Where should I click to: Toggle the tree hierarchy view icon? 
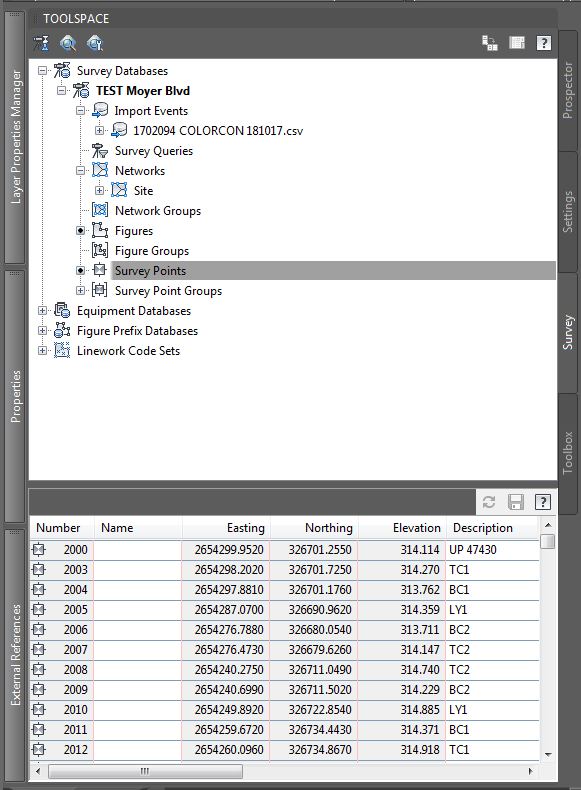[490, 43]
